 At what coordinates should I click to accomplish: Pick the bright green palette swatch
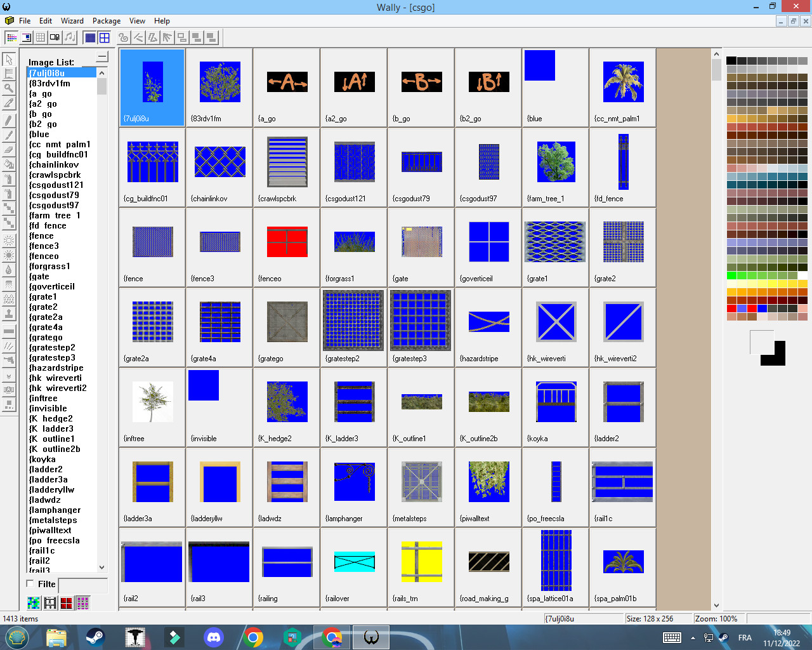click(x=731, y=275)
